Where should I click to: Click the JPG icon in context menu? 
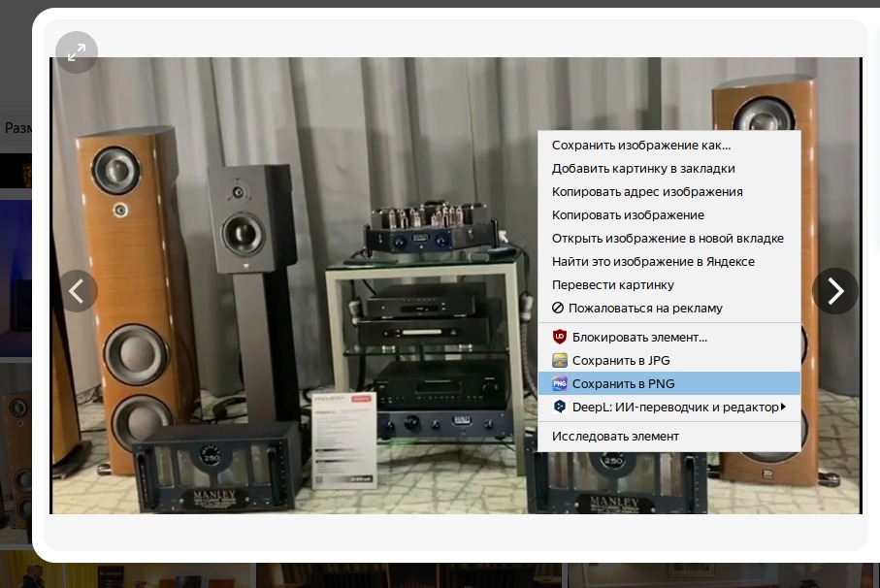click(x=559, y=361)
